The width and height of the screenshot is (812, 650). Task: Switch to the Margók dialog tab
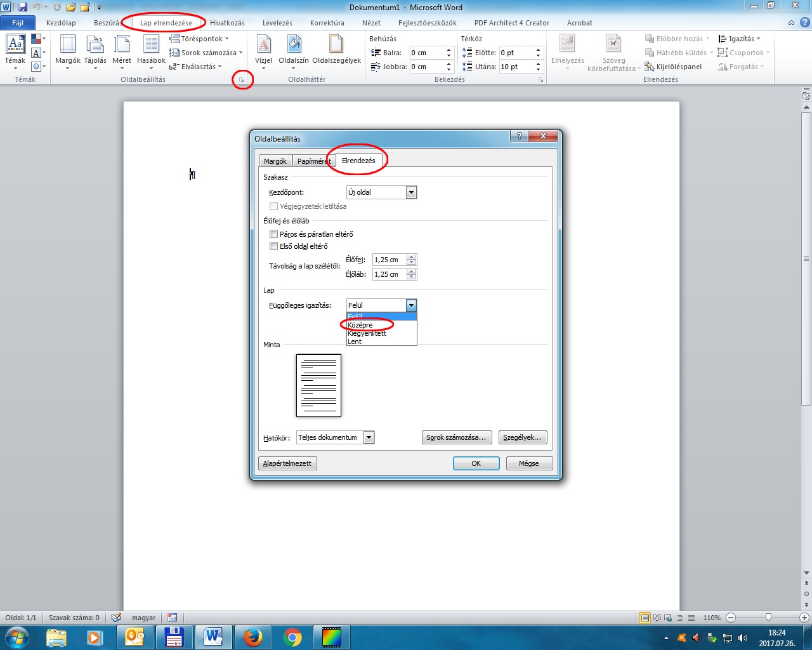click(275, 161)
